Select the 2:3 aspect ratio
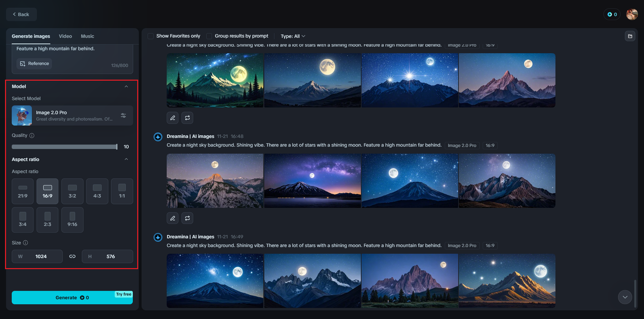This screenshot has width=644, height=319. coord(47,220)
